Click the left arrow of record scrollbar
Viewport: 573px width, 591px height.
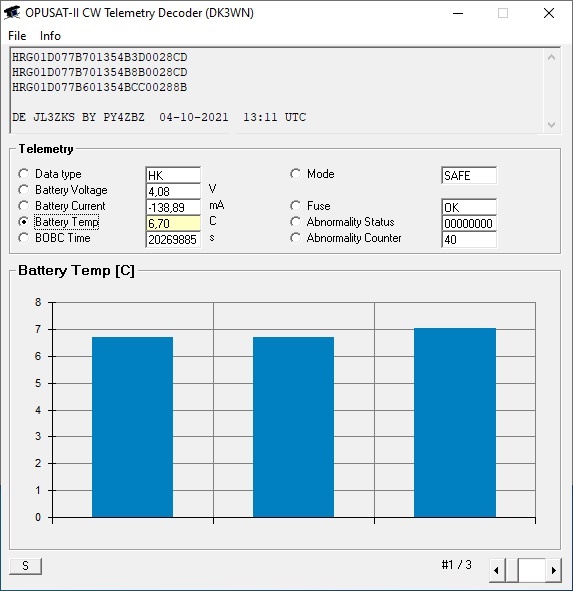point(496,570)
